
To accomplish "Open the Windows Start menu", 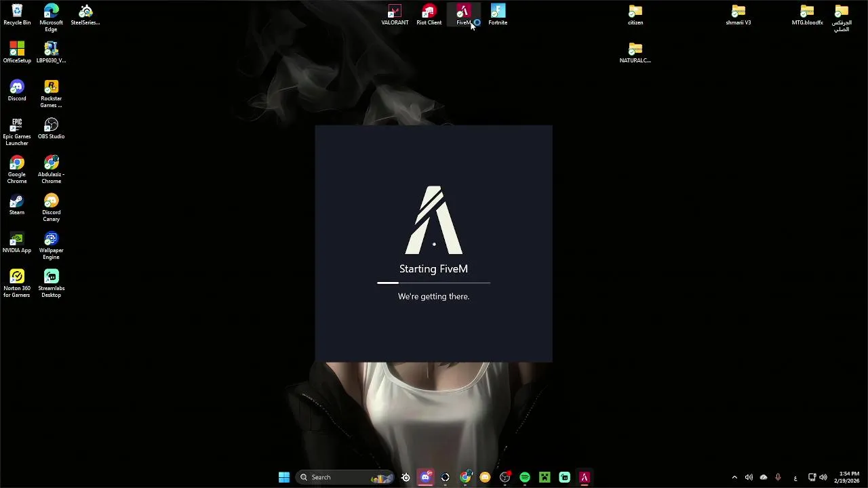I will point(284,477).
